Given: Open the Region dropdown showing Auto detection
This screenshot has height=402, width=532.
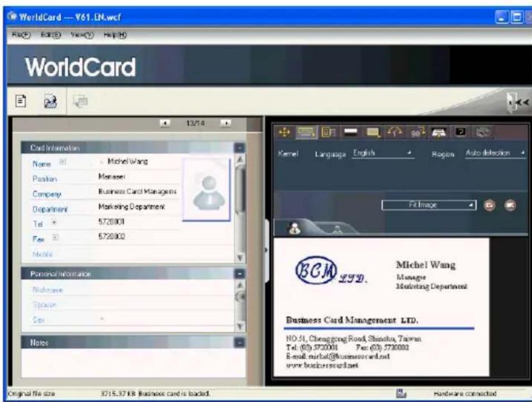Looking at the screenshot, I should pyautogui.click(x=495, y=153).
